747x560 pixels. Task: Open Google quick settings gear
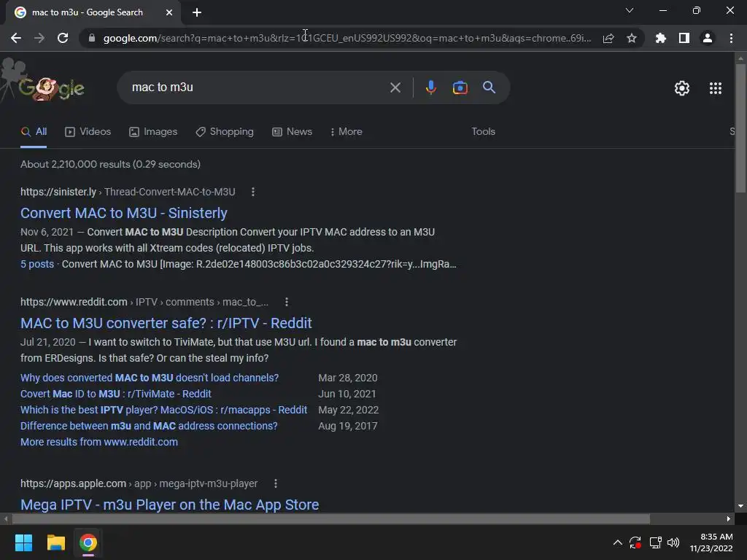point(682,88)
